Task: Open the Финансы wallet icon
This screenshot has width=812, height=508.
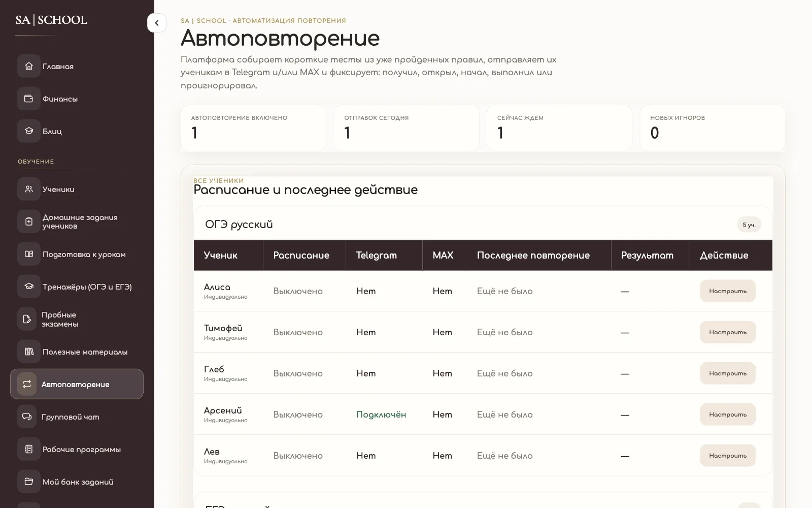Action: pyautogui.click(x=29, y=99)
